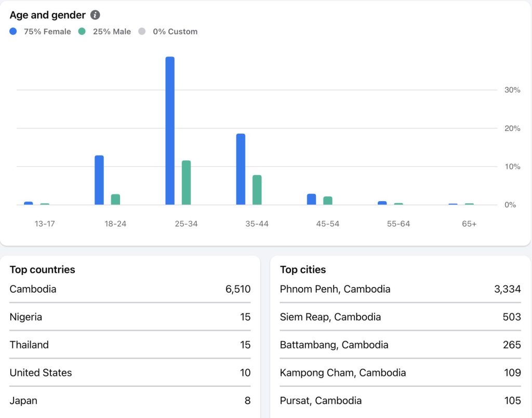Click the '0% Custom' legend label

tap(175, 32)
